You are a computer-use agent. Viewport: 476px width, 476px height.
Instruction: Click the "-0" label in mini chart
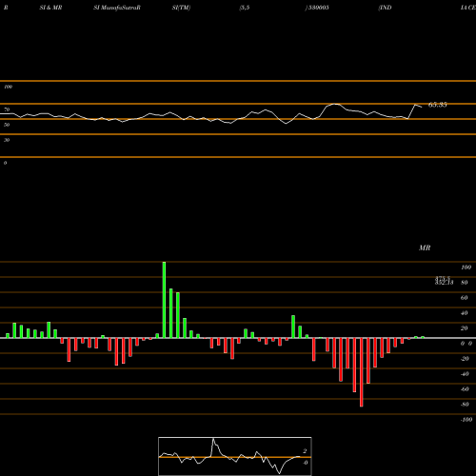(x=306, y=463)
